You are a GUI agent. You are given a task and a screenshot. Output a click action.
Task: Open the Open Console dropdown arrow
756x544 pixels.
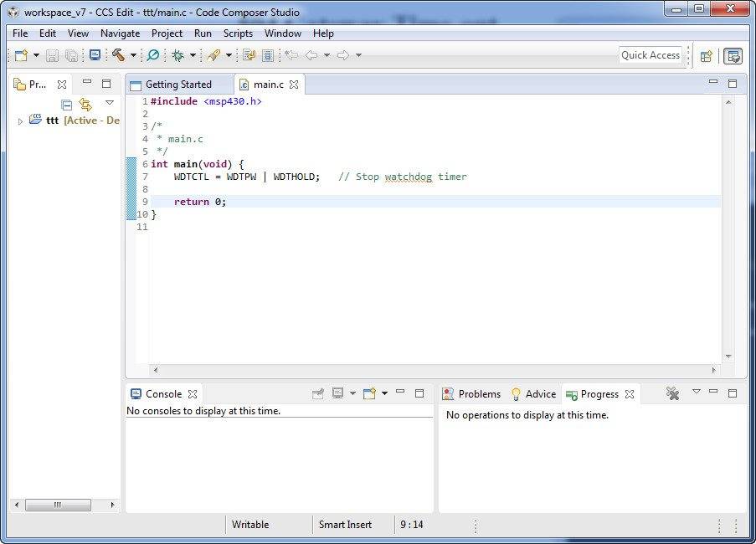pos(385,393)
